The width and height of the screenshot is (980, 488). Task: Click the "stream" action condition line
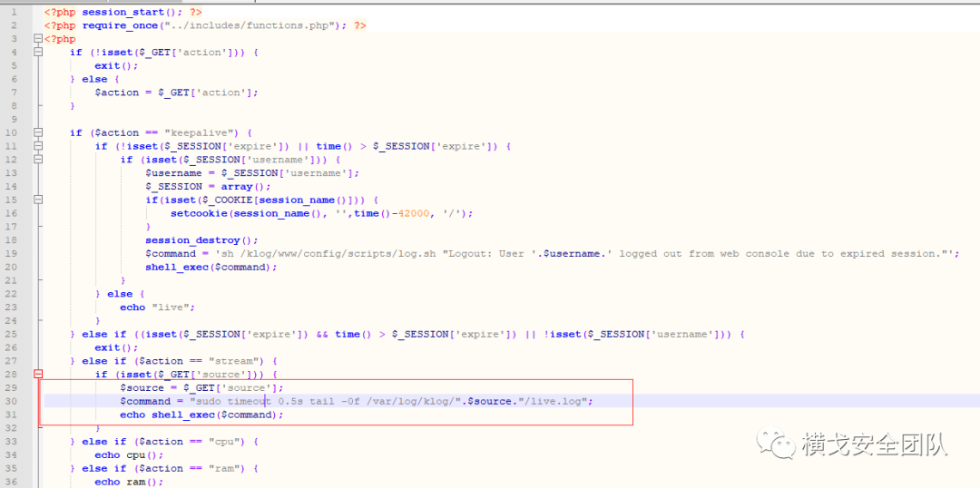[173, 360]
